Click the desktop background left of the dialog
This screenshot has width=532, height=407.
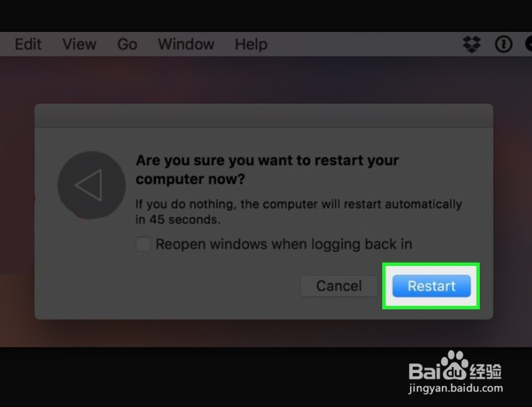point(17,204)
